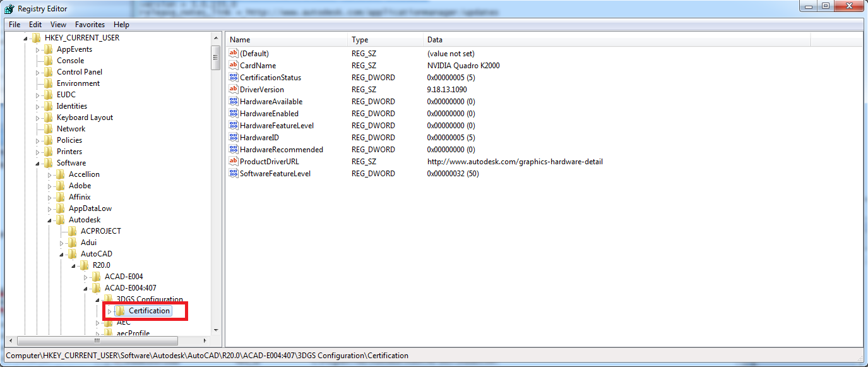
Task: Open the View menu
Action: pyautogui.click(x=57, y=24)
